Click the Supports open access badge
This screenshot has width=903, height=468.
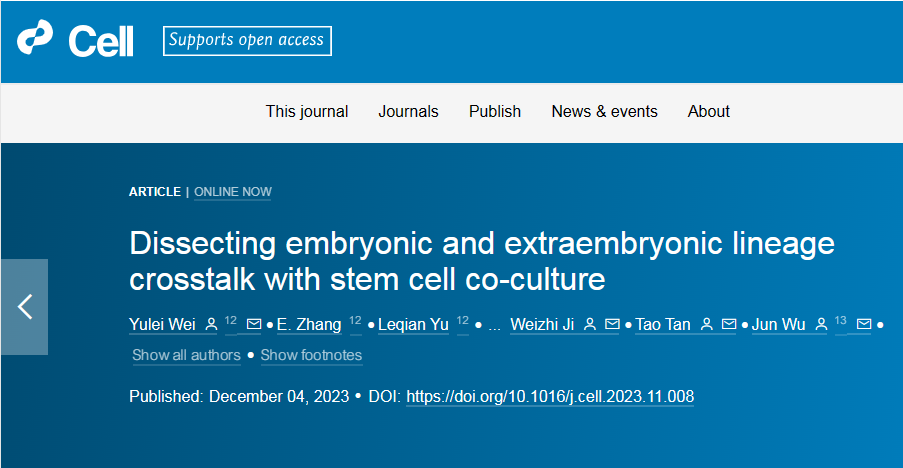[x=247, y=41]
